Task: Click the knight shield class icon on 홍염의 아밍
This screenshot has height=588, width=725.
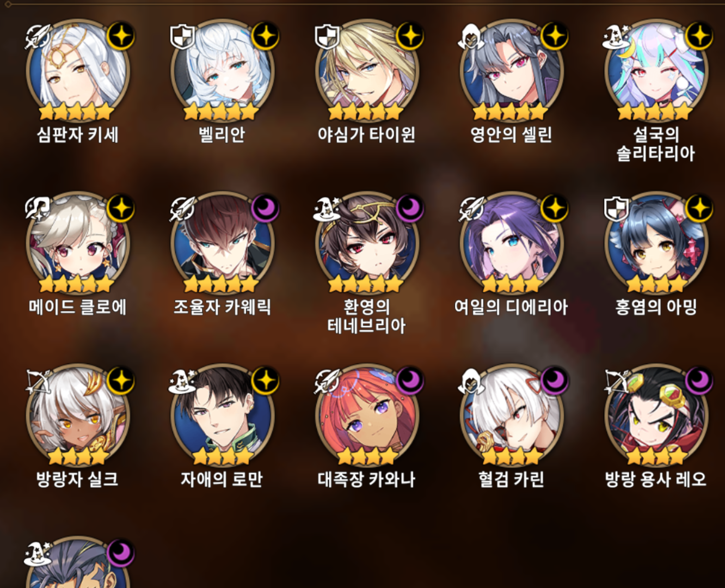Action: tap(616, 209)
